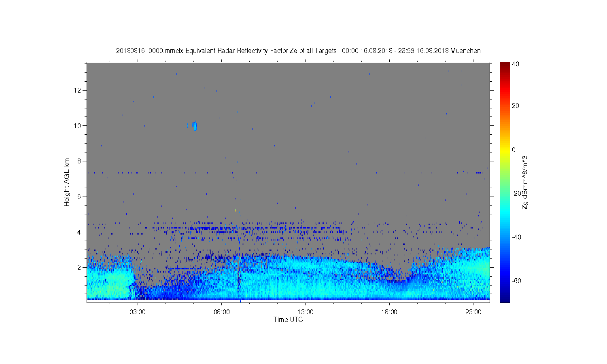Image resolution: width=607 pixels, height=364 pixels.
Task: Click the plot title text at top
Action: [x=298, y=51]
